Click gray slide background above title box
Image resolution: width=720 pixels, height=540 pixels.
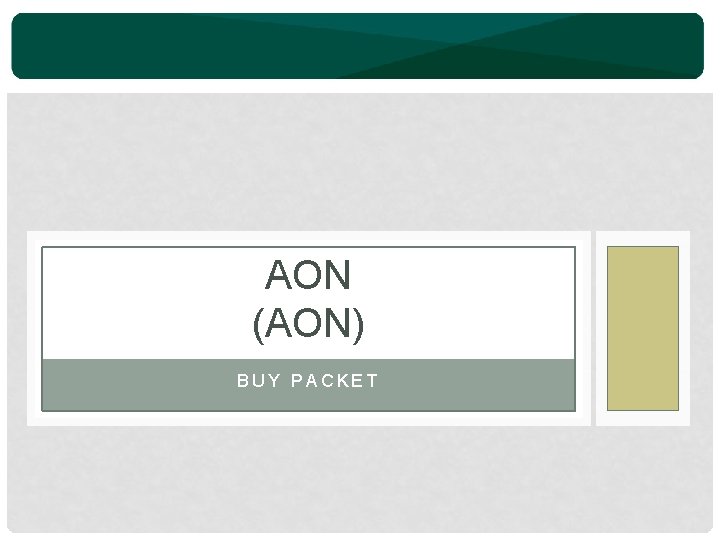tap(358, 161)
